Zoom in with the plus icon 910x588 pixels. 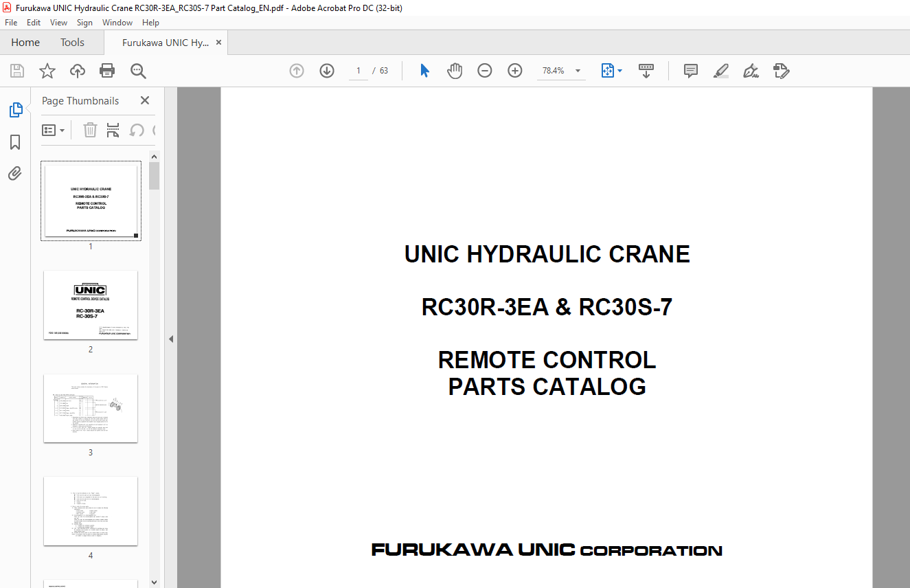pos(515,71)
